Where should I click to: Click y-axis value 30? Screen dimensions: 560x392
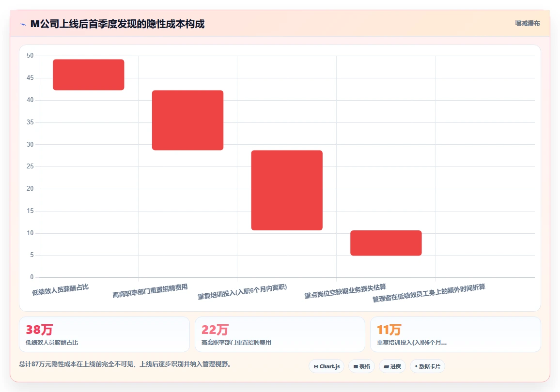pos(30,144)
